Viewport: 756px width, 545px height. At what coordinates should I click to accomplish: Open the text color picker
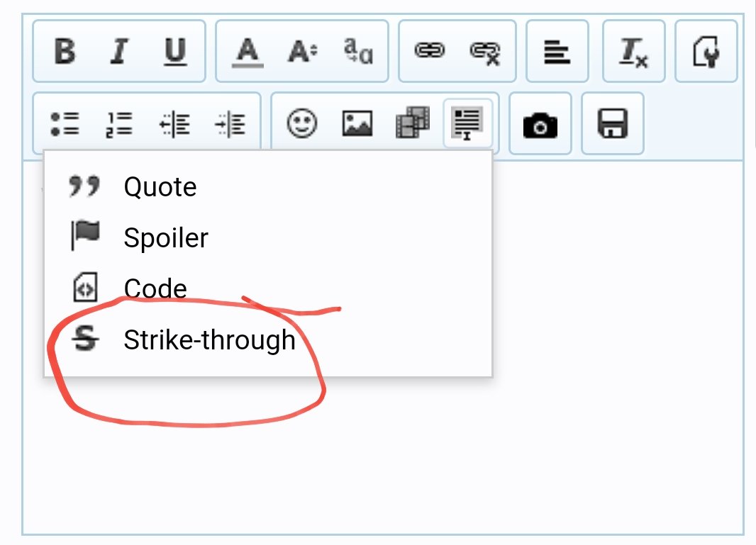tap(248, 51)
